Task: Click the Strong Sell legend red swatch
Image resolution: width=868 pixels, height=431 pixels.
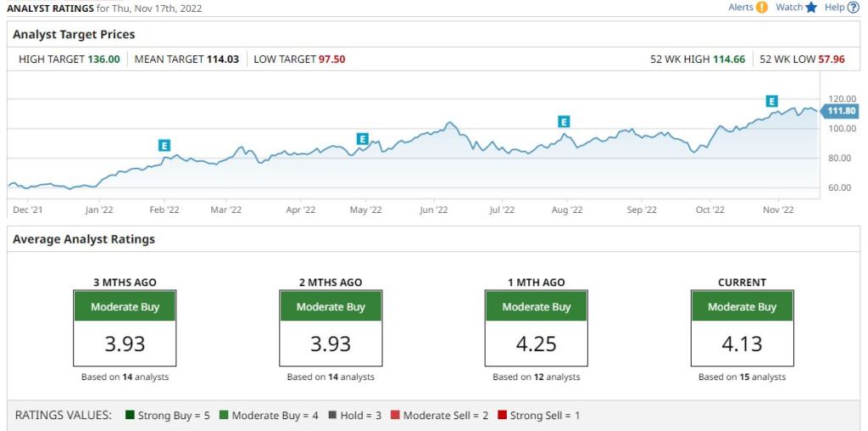Action: tap(502, 416)
